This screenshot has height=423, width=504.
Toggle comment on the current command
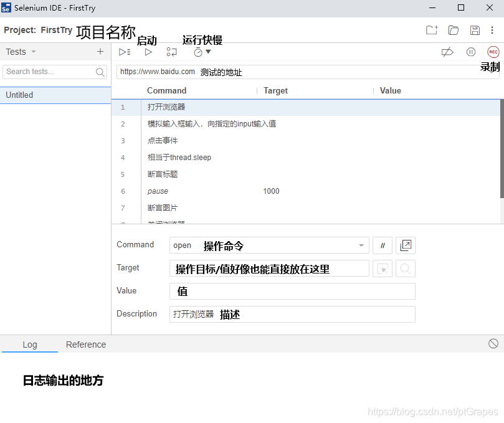pyautogui.click(x=382, y=245)
